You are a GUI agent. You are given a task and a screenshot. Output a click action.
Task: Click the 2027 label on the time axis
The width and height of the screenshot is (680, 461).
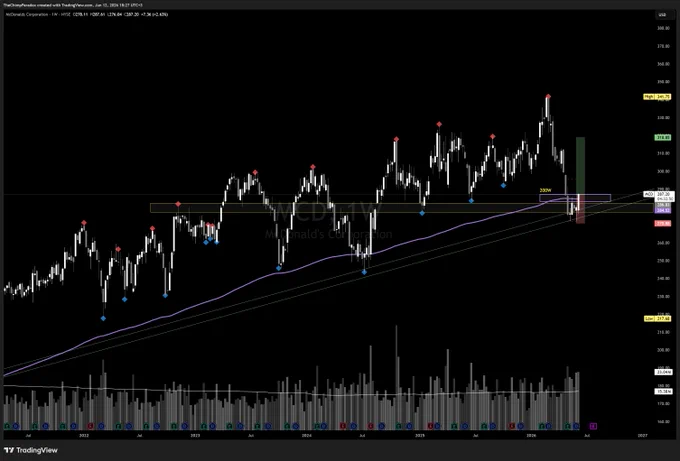point(642,435)
